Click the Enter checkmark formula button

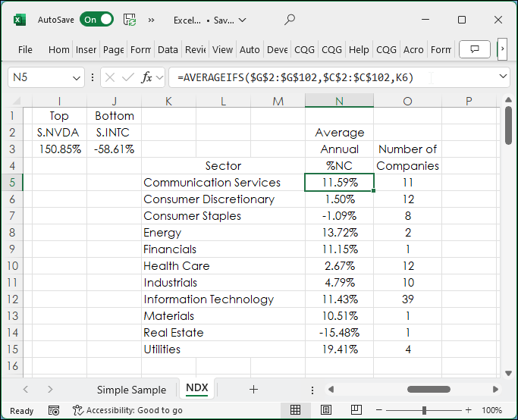coord(128,77)
